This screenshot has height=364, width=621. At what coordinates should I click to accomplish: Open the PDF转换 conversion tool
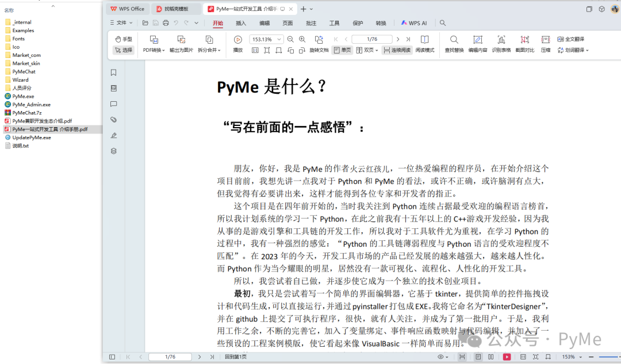152,44
